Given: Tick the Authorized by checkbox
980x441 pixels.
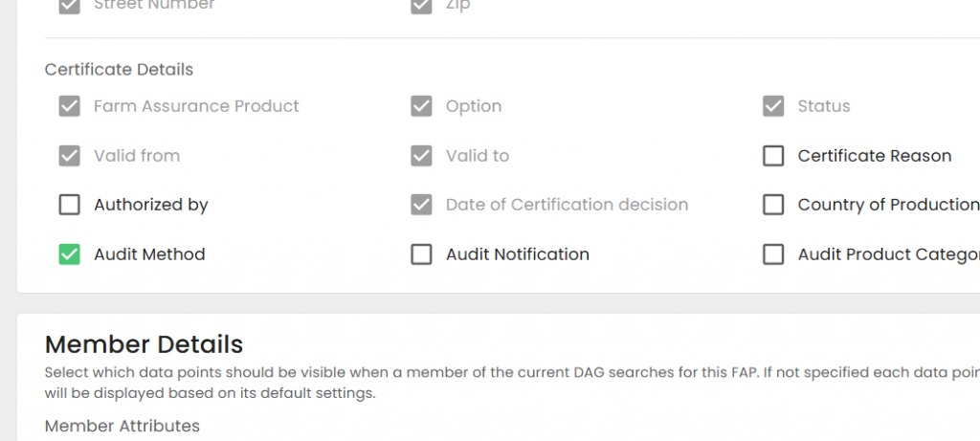Looking at the screenshot, I should tap(69, 205).
